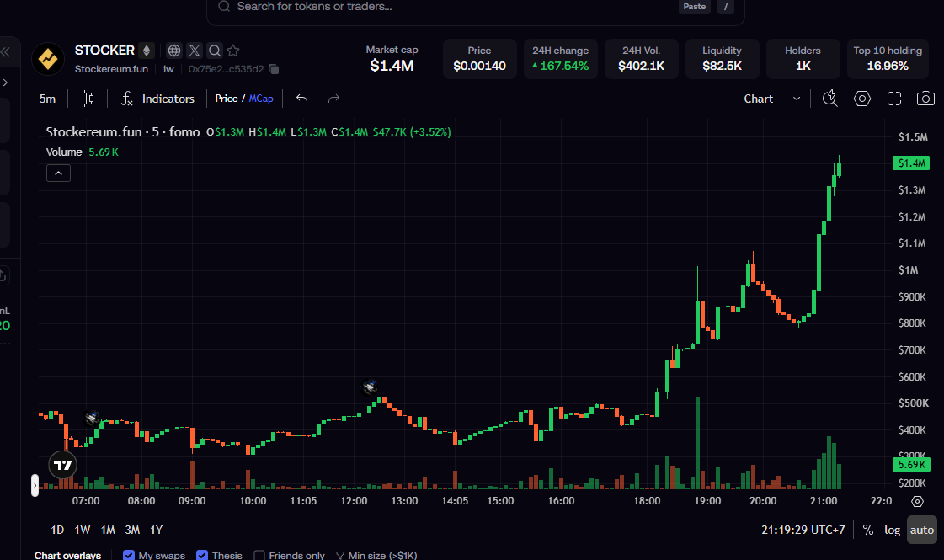
Task: Click the share icon in left sidebar
Action: tap(3, 275)
